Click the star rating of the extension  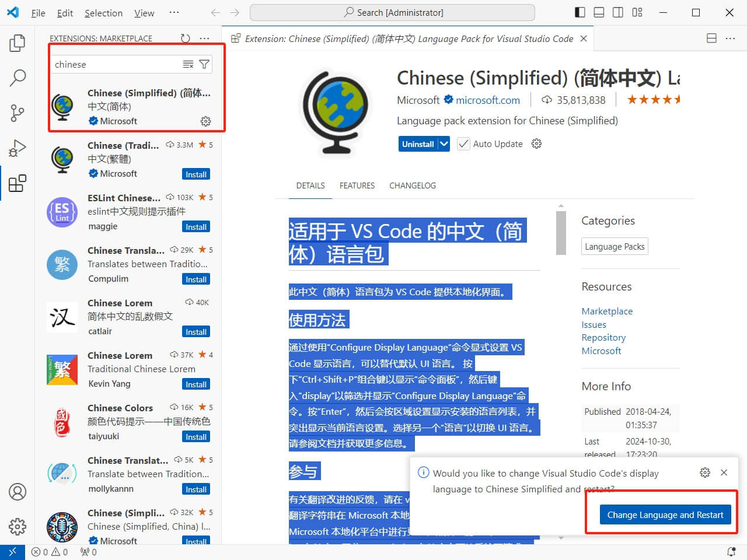click(x=654, y=100)
